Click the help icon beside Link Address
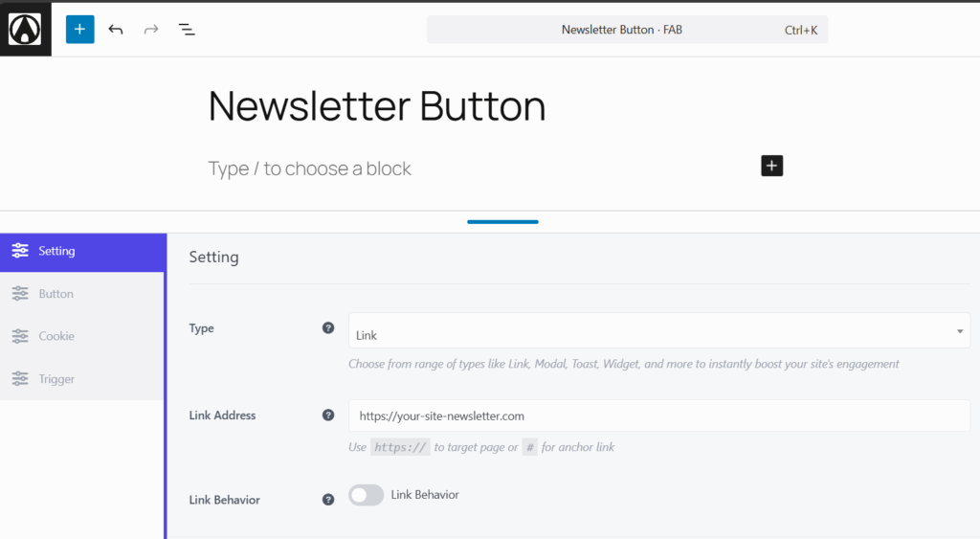 (x=328, y=415)
